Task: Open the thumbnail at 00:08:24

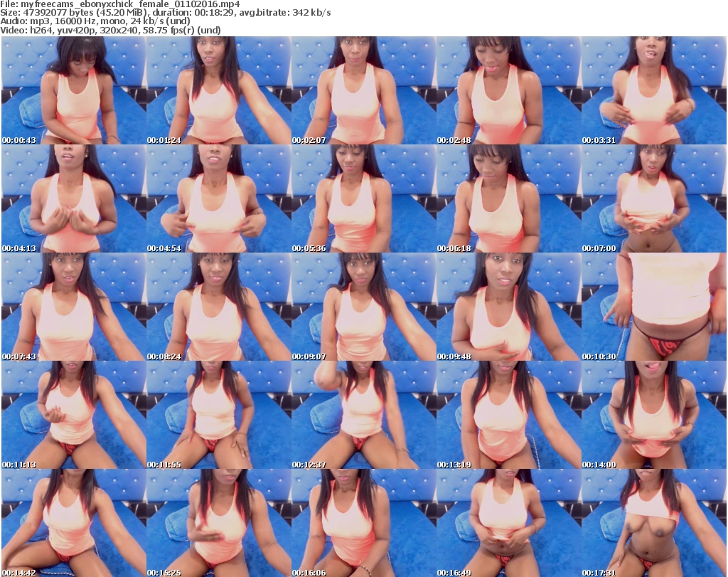Action: pos(218,307)
